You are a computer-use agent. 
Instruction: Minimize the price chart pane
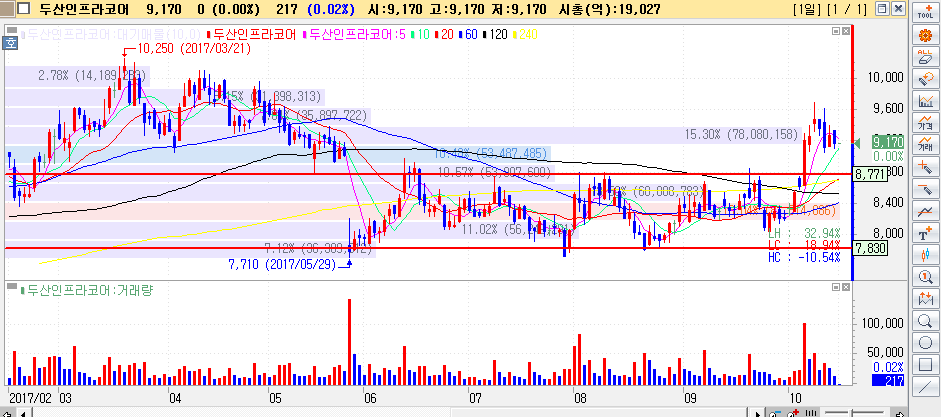[836, 31]
